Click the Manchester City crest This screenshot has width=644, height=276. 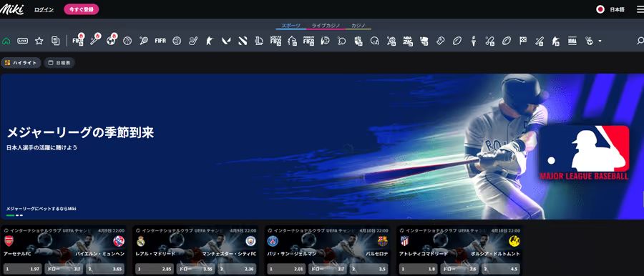250,241
